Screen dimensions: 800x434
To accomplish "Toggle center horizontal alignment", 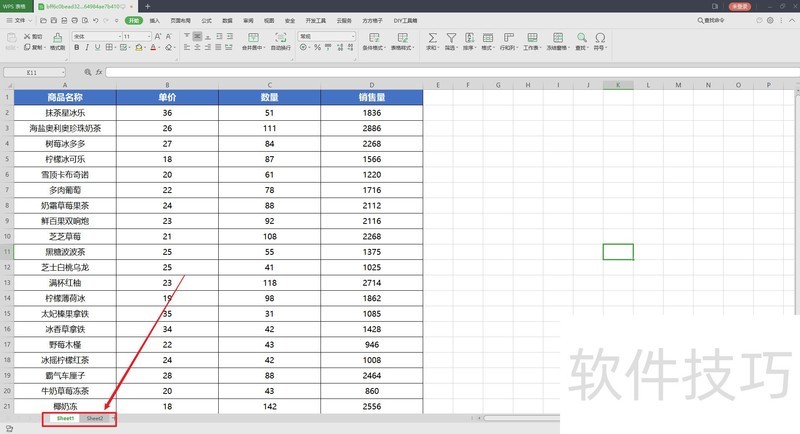I will pos(197,47).
